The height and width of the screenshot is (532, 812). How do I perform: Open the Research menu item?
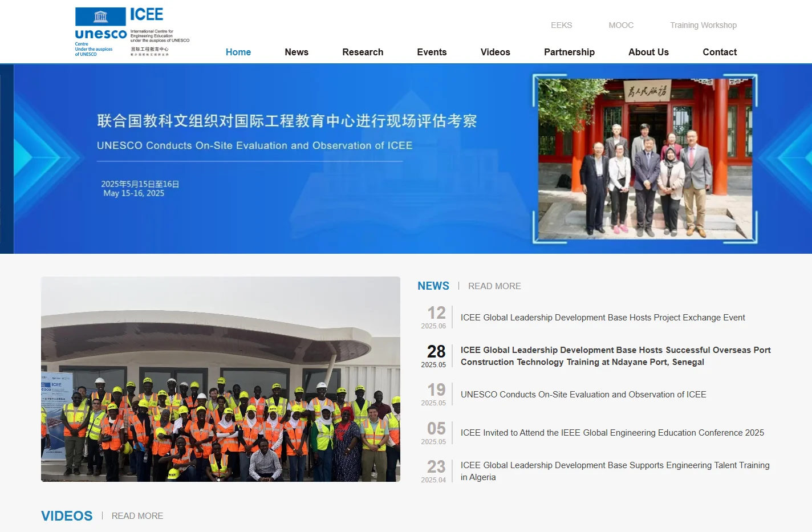click(363, 52)
